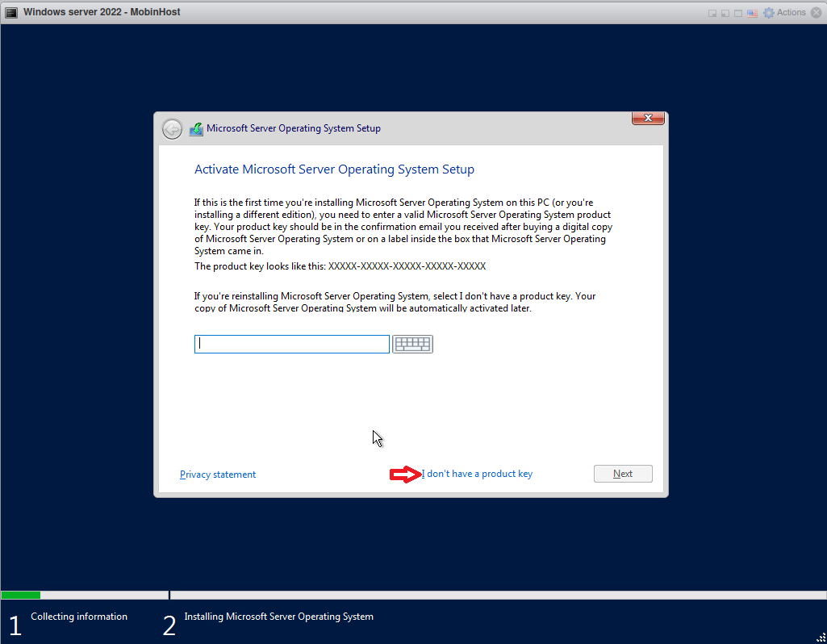Click the Activate Microsoft Server Operating System Setup heading

tap(334, 169)
